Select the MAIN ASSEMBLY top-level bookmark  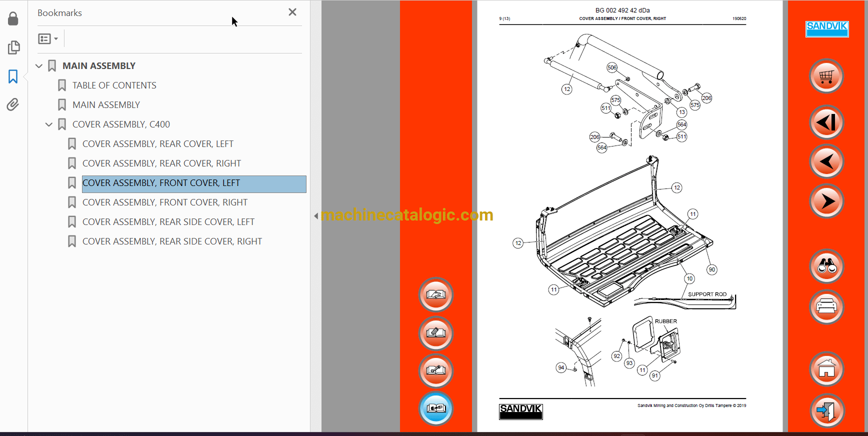(99, 66)
